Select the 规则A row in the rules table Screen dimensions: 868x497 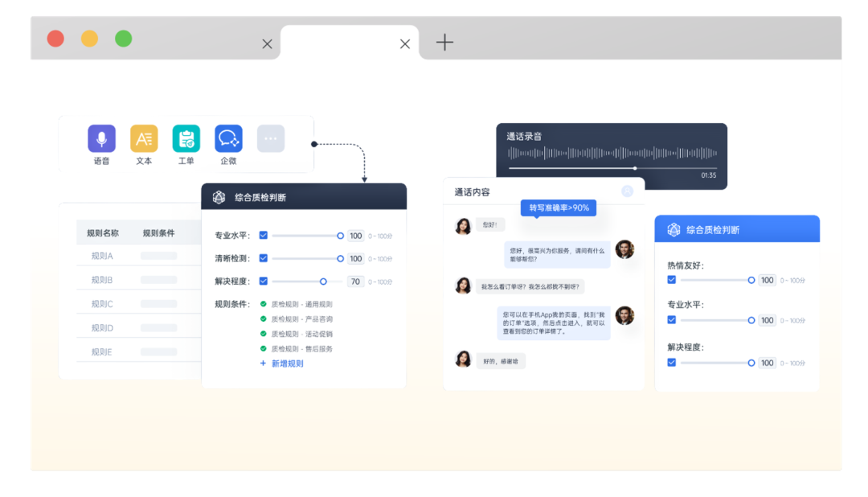tap(138, 256)
